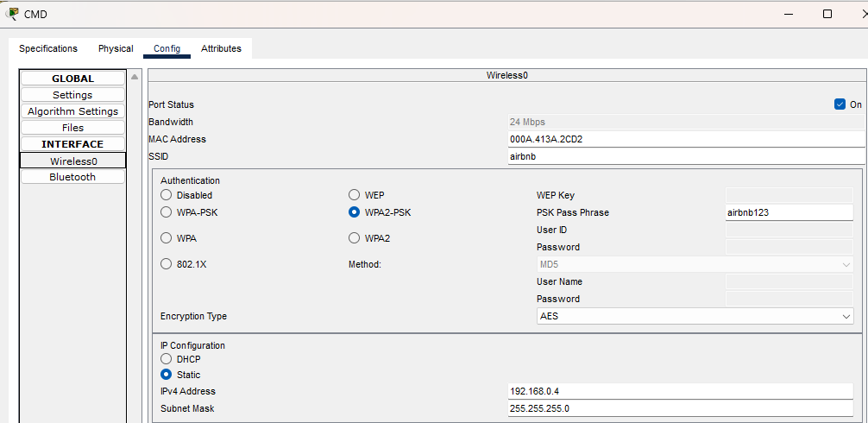The image size is (868, 423).
Task: Maximize the CMD window
Action: click(x=827, y=14)
